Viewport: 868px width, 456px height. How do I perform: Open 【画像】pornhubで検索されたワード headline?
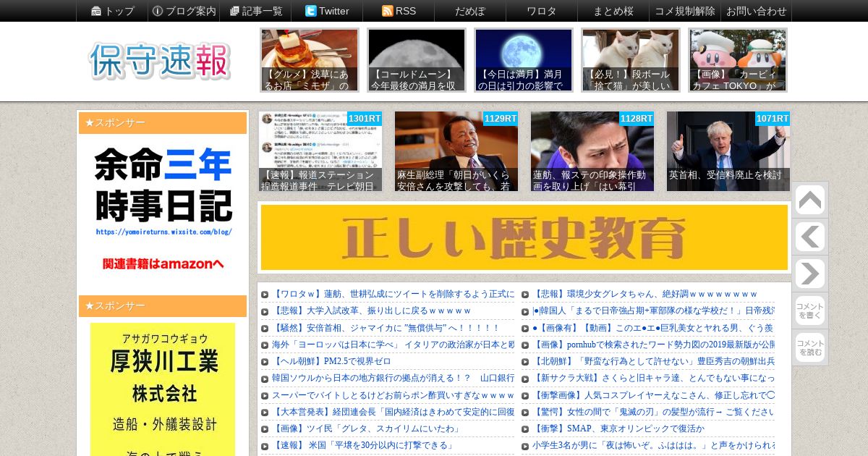coord(653,345)
